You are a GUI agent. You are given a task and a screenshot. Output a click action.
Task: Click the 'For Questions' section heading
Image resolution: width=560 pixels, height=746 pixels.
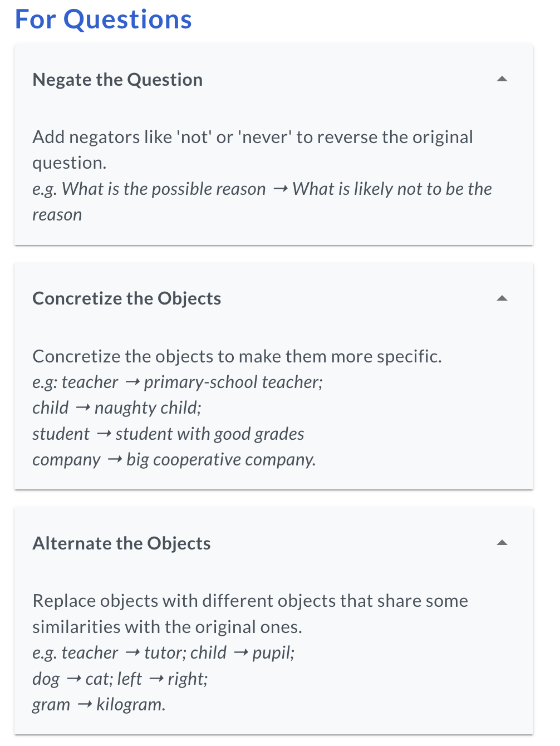[104, 19]
